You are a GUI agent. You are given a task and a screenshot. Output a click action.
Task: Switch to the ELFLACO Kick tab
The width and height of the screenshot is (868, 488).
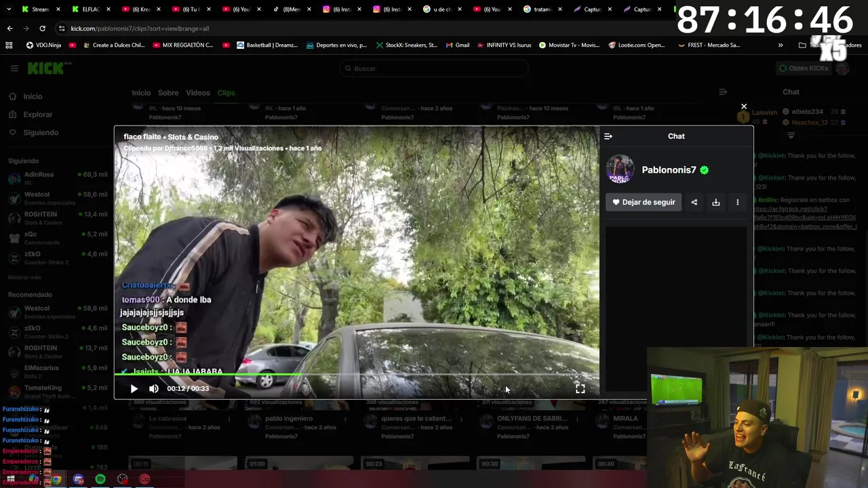pos(92,9)
